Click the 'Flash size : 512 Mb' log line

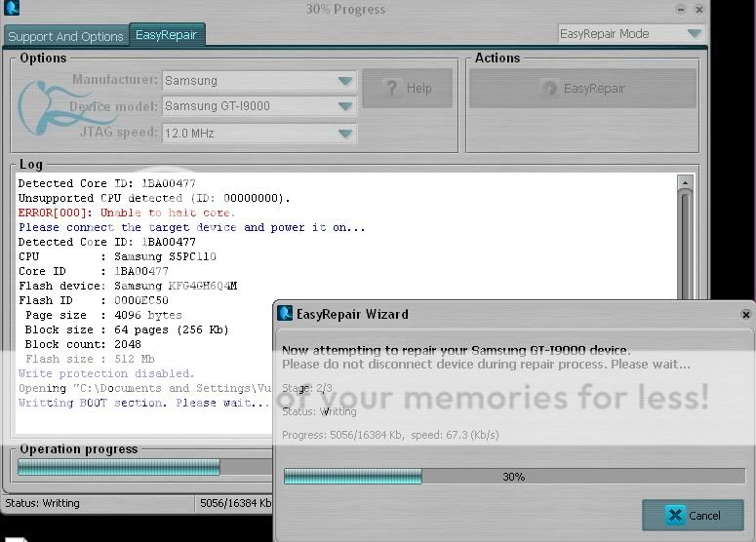(90, 359)
